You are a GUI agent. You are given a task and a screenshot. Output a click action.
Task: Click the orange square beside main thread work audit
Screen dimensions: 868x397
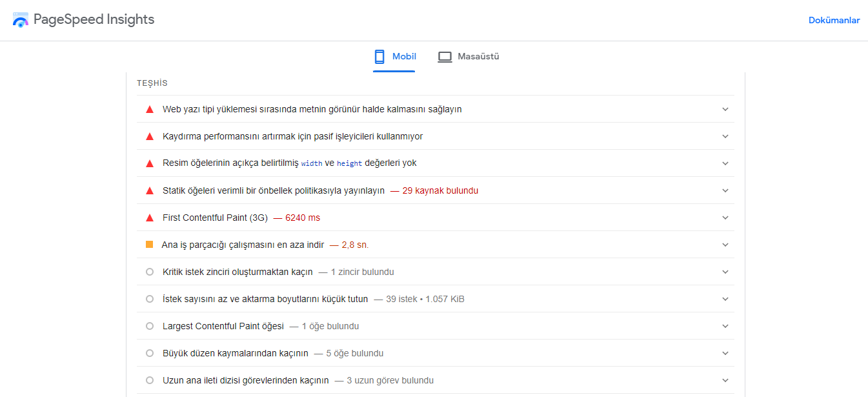(149, 245)
